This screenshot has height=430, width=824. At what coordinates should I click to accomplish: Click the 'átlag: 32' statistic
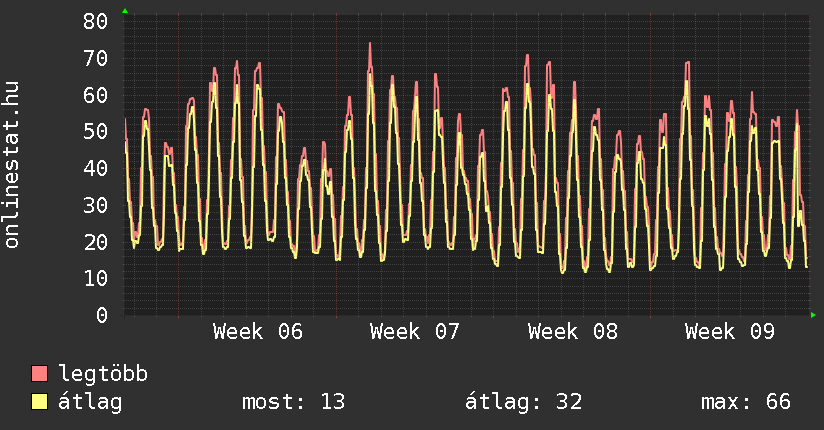[x=523, y=402]
